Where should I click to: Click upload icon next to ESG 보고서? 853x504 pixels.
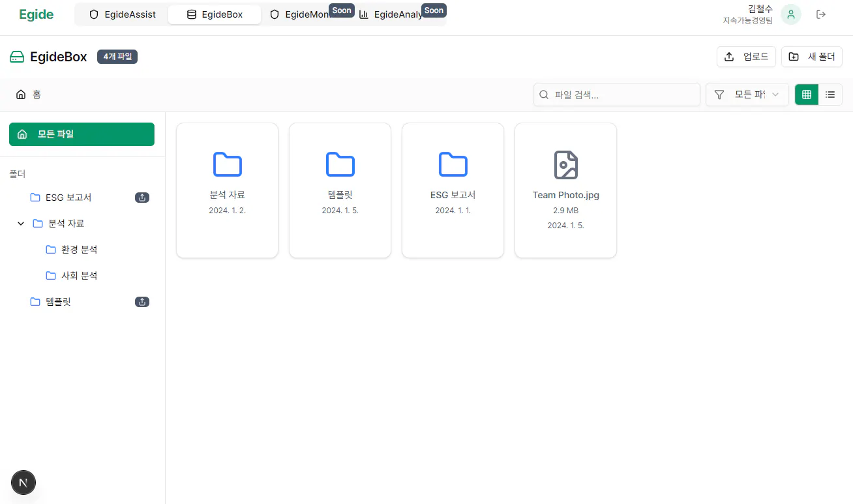(x=142, y=198)
